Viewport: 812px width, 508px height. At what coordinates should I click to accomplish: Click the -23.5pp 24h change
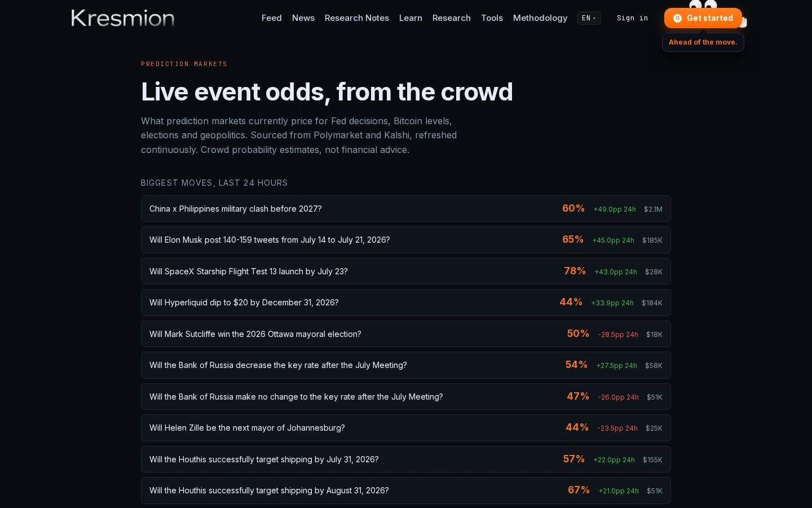pyautogui.click(x=617, y=428)
